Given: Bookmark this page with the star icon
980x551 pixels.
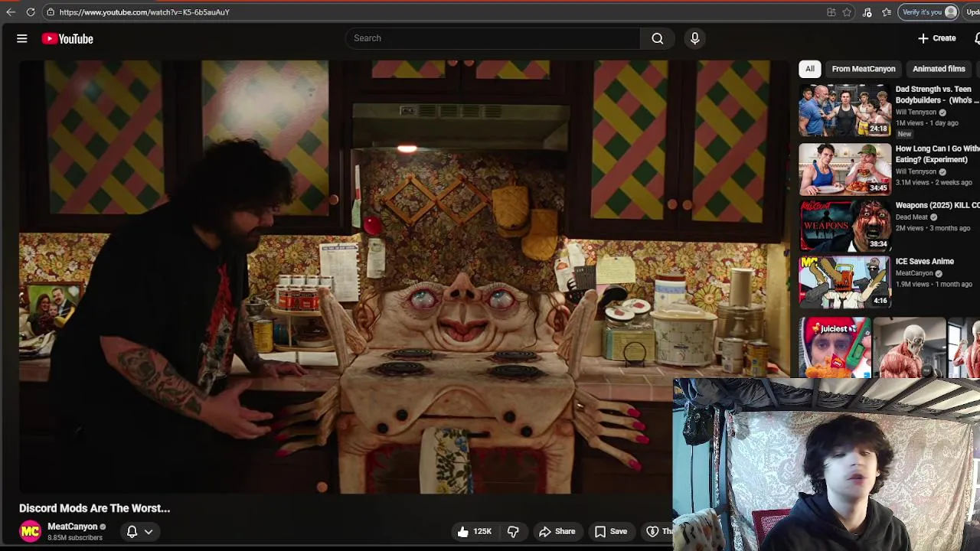Looking at the screenshot, I should tap(847, 12).
